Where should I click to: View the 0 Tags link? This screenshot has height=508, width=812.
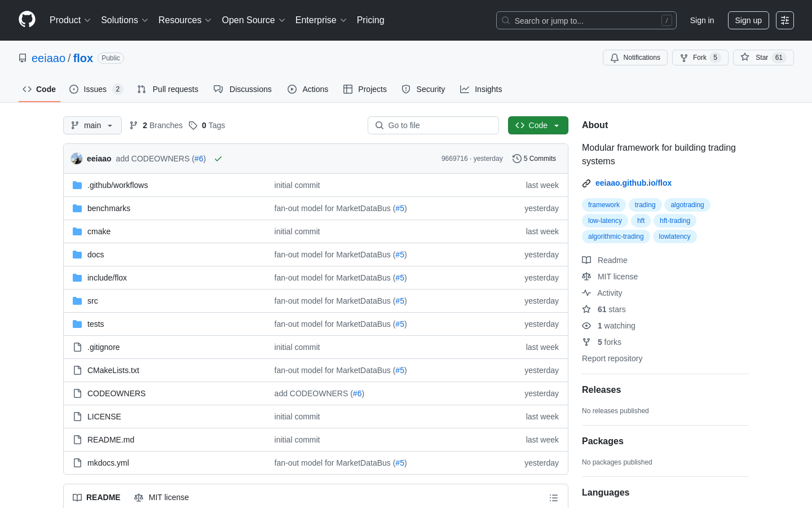pyautogui.click(x=207, y=125)
